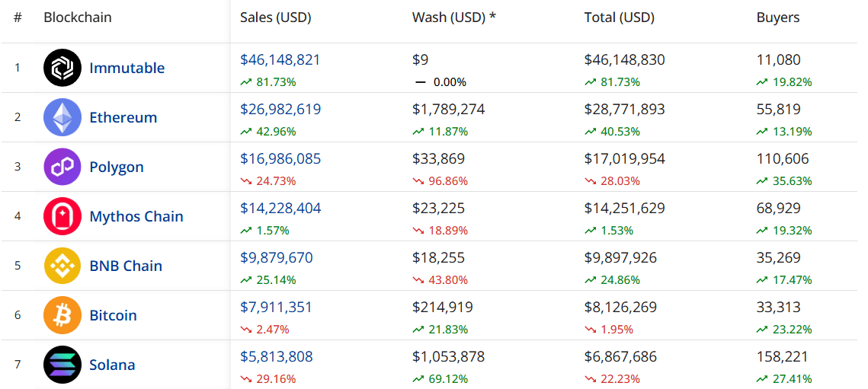Go to the Mythos Chain page

coord(136,216)
